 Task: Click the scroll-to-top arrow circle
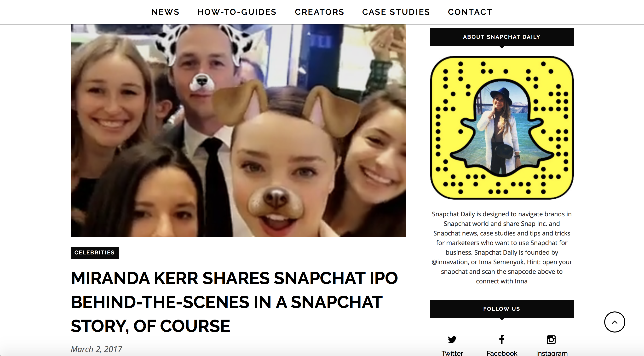click(615, 322)
